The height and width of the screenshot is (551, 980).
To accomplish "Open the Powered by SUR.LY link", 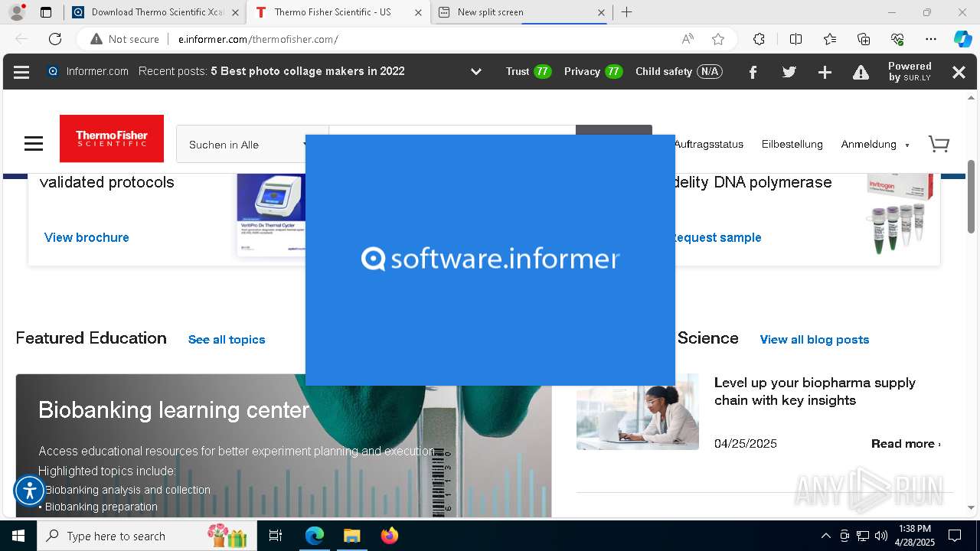I will 910,72.
